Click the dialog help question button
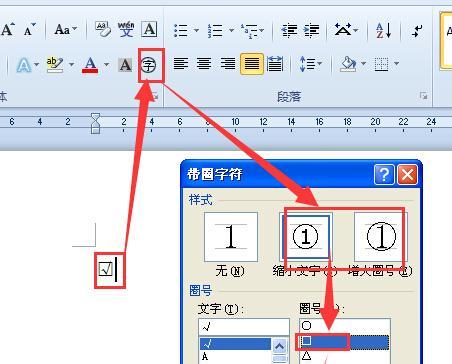Viewport: 452px width, 364px height. coord(384,174)
